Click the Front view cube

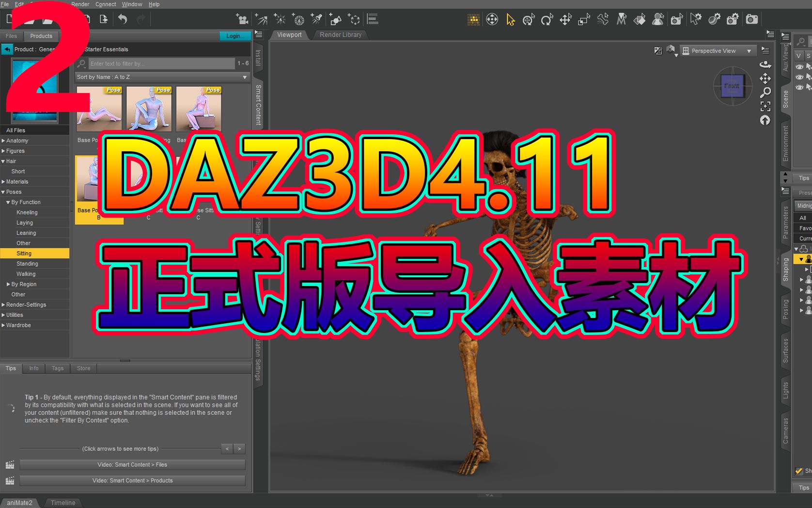[732, 87]
